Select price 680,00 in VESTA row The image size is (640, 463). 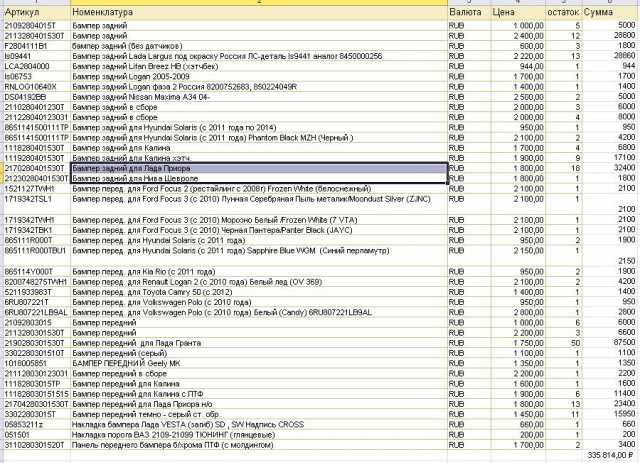518,425
